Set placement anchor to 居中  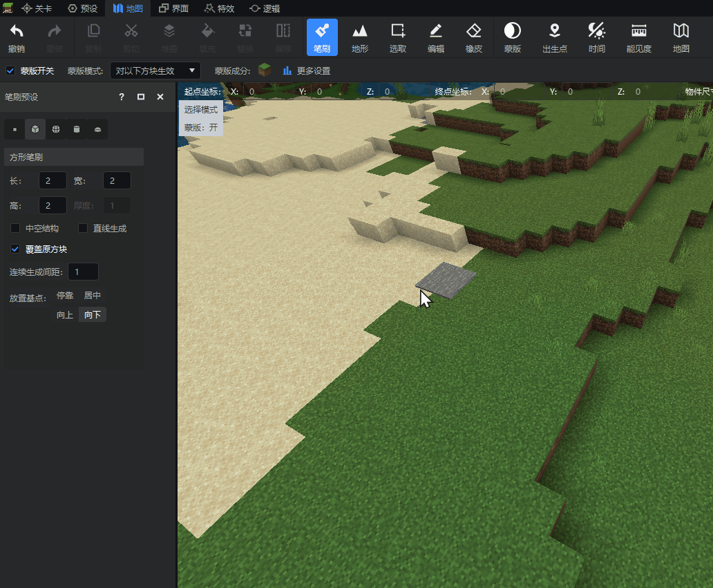pos(93,296)
